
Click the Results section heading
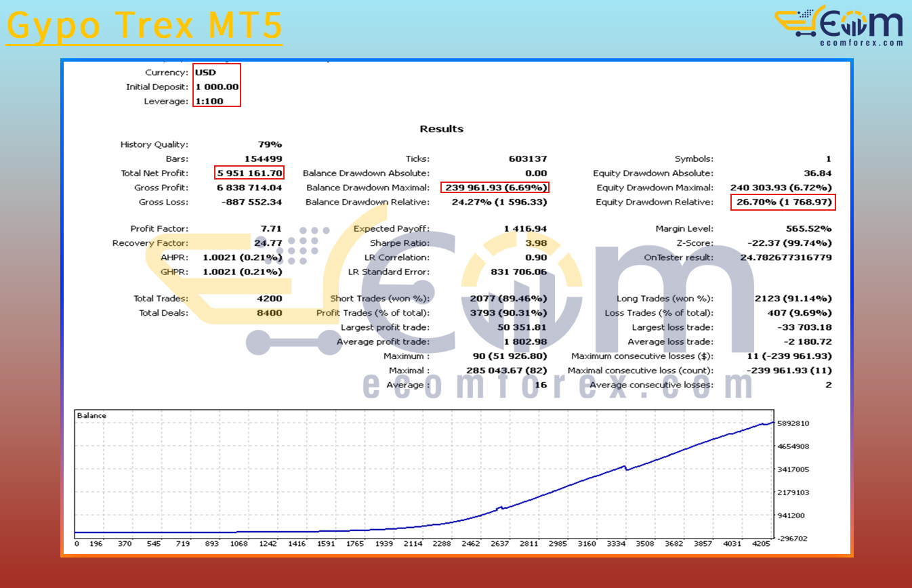pos(442,129)
